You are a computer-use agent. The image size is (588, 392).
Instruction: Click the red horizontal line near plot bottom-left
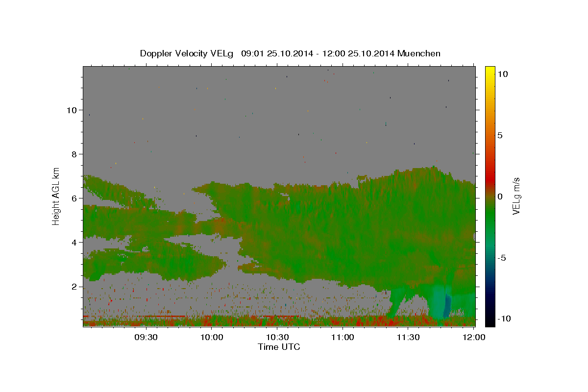tap(134, 316)
